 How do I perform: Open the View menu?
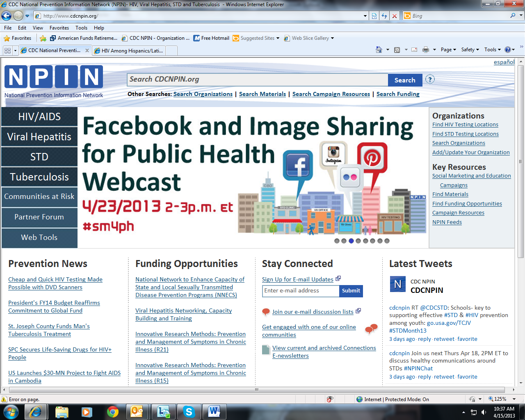click(38, 28)
